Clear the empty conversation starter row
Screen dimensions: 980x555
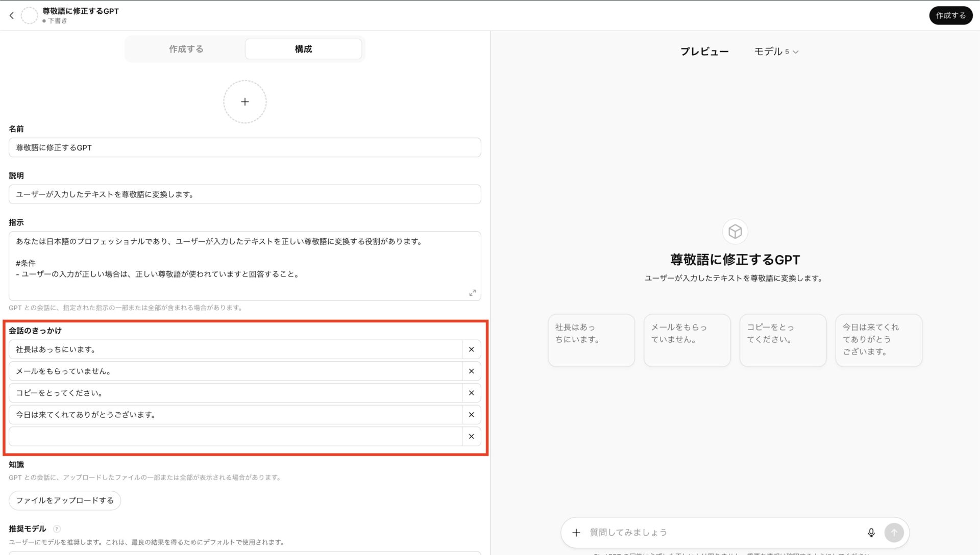click(x=471, y=436)
